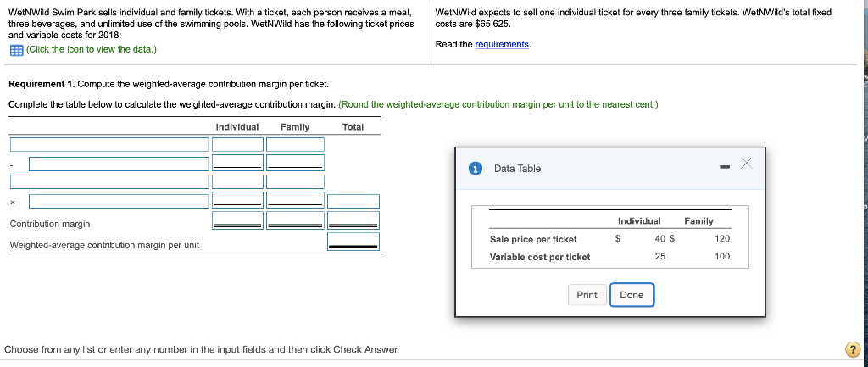Select the multiply row label dropdown field
The image size is (868, 367).
(119, 202)
